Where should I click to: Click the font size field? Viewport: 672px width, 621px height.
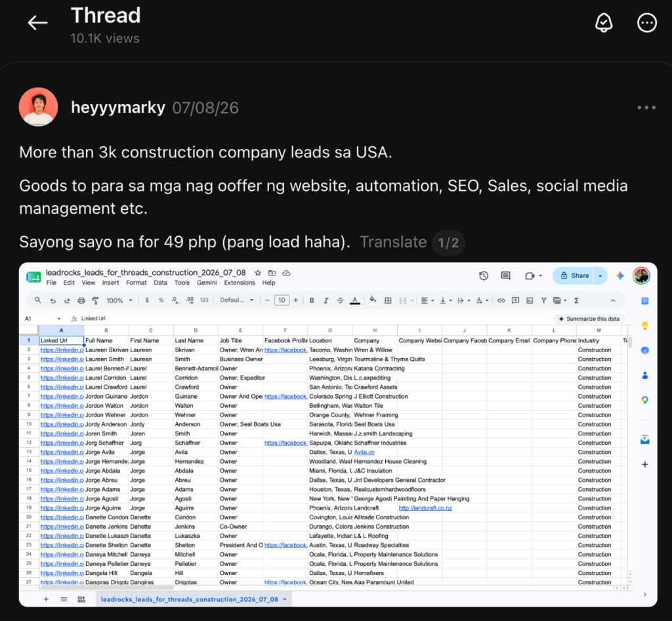tap(282, 300)
